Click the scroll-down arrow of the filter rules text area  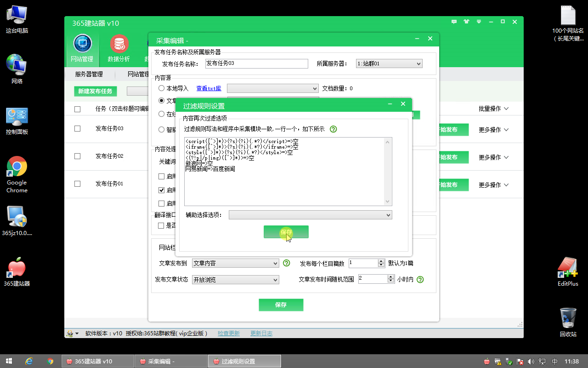click(x=388, y=201)
